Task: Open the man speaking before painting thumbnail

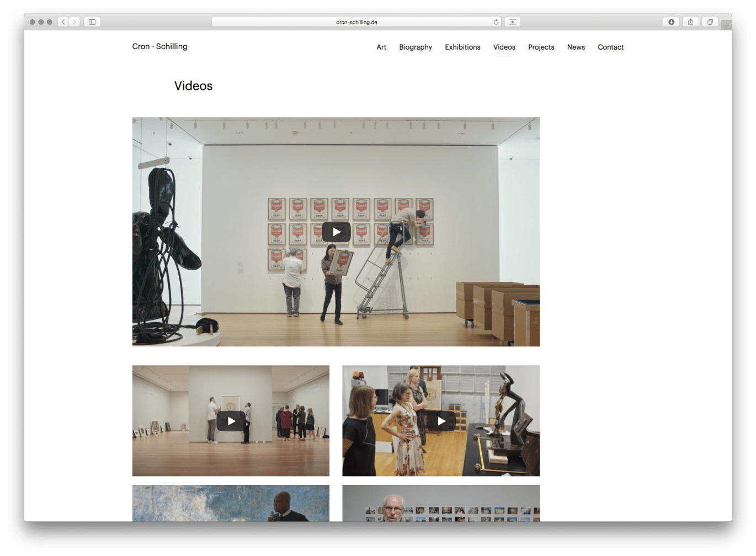Action: (231, 503)
